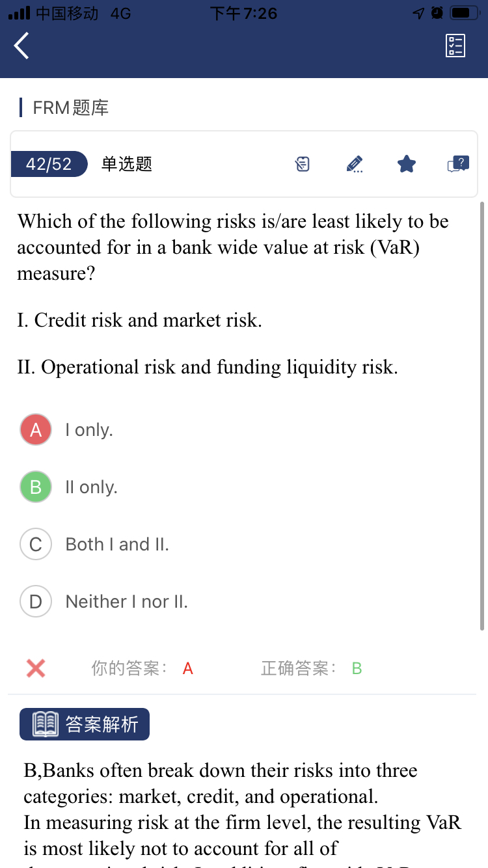488x868 pixels.
Task: Tap the 单选题 question type label
Action: [127, 164]
